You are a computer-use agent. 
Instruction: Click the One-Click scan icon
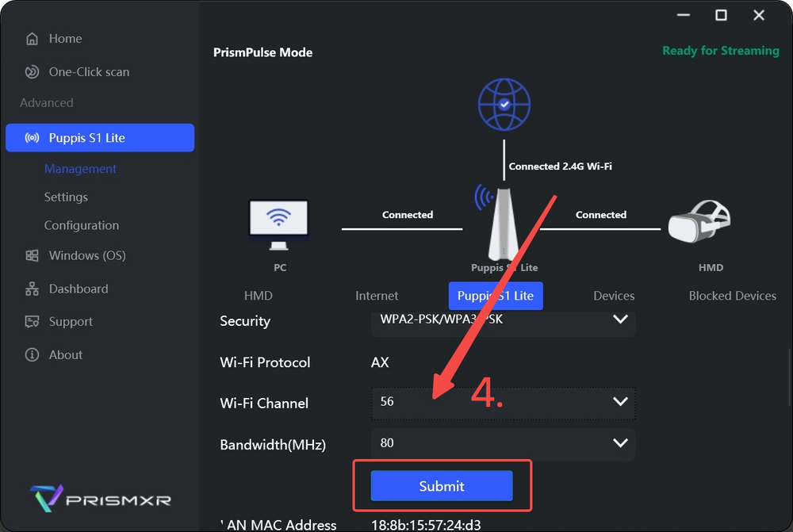click(32, 72)
